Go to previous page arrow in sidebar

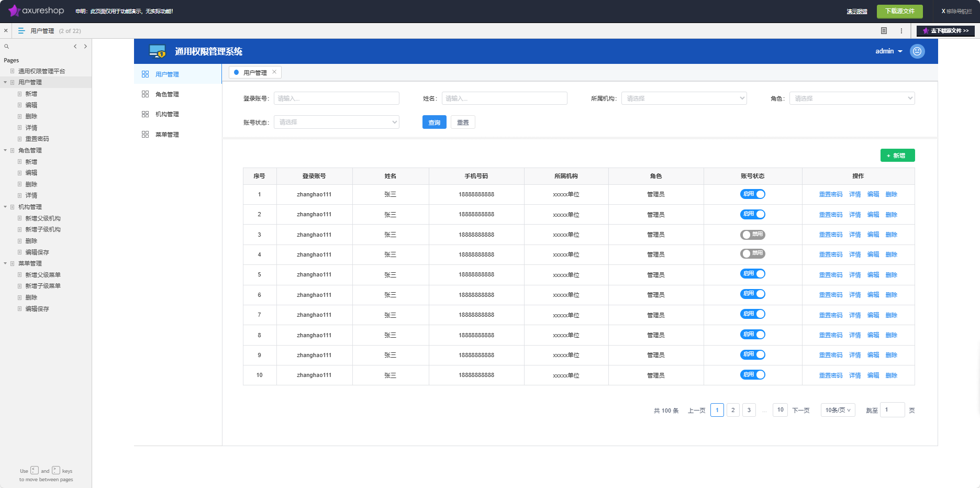click(x=75, y=47)
